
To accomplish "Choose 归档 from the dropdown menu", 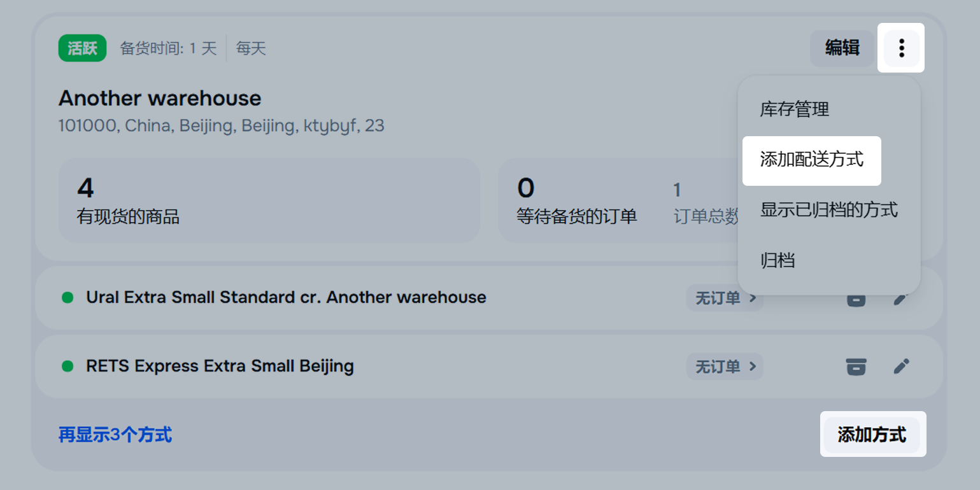I will [778, 260].
